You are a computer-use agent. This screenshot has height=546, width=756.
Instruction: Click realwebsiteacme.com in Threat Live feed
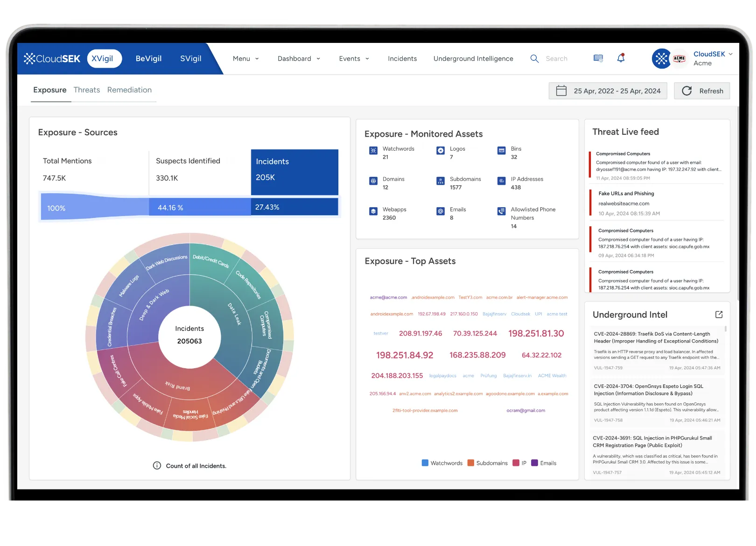(624, 203)
